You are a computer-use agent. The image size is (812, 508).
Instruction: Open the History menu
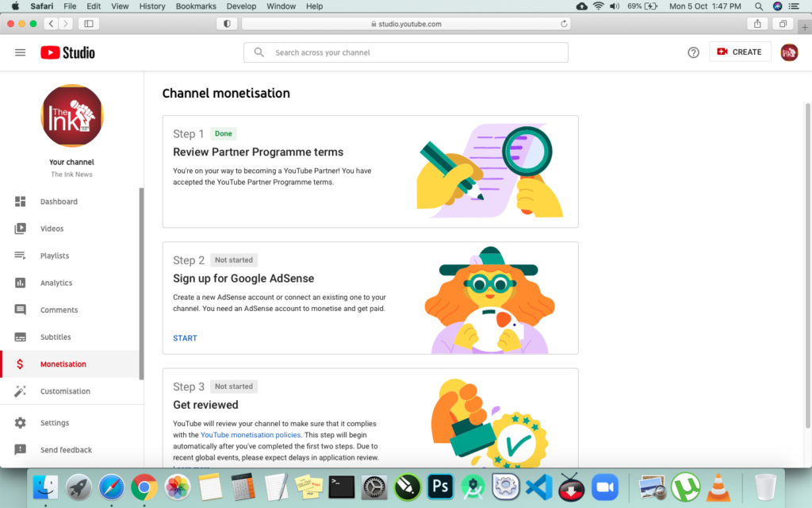(152, 6)
